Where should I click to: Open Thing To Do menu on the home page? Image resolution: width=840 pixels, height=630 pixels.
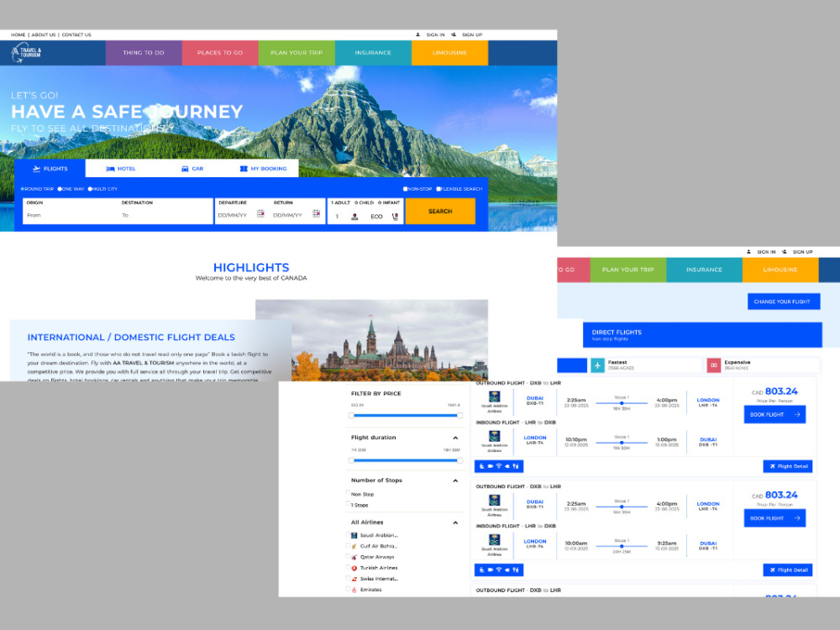point(144,53)
